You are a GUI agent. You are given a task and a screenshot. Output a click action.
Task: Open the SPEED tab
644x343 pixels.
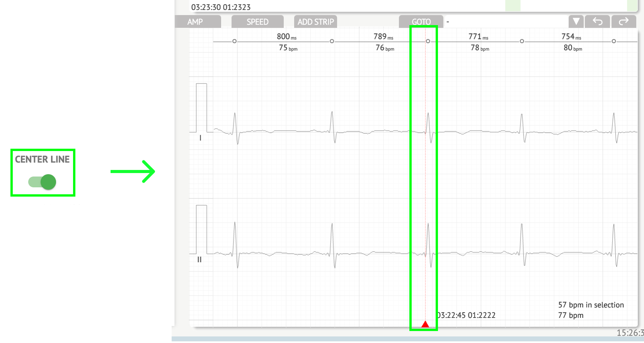pyautogui.click(x=257, y=22)
